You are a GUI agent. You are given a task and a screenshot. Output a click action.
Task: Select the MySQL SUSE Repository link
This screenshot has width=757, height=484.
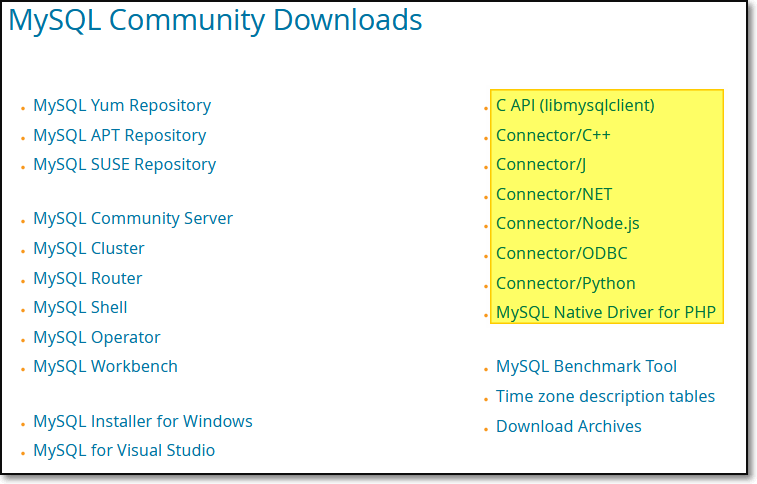click(124, 164)
